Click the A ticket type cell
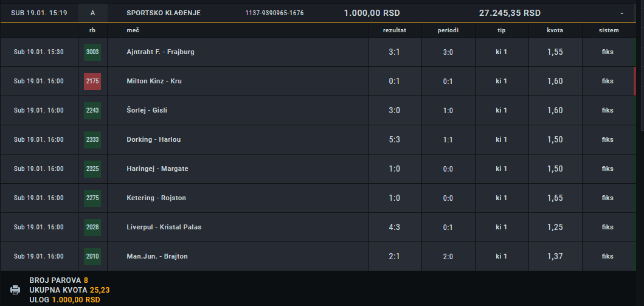This screenshot has height=306, width=644. click(x=93, y=13)
